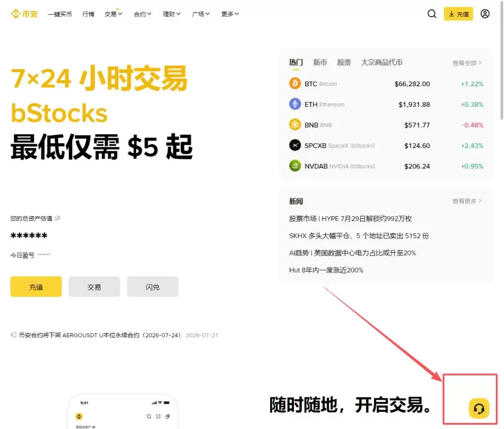Open the Hut 8年内一度涨近200% news
This screenshot has width=504, height=429.
[326, 270]
